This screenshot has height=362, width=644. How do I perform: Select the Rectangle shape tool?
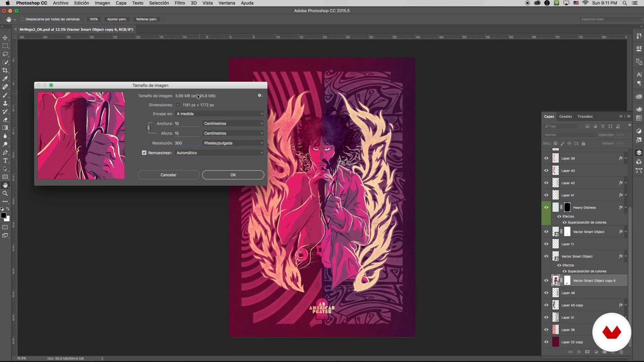tap(5, 177)
